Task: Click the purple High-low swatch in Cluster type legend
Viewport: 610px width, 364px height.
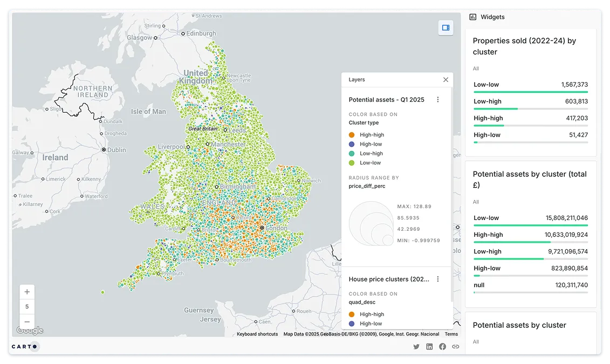Action: point(352,144)
